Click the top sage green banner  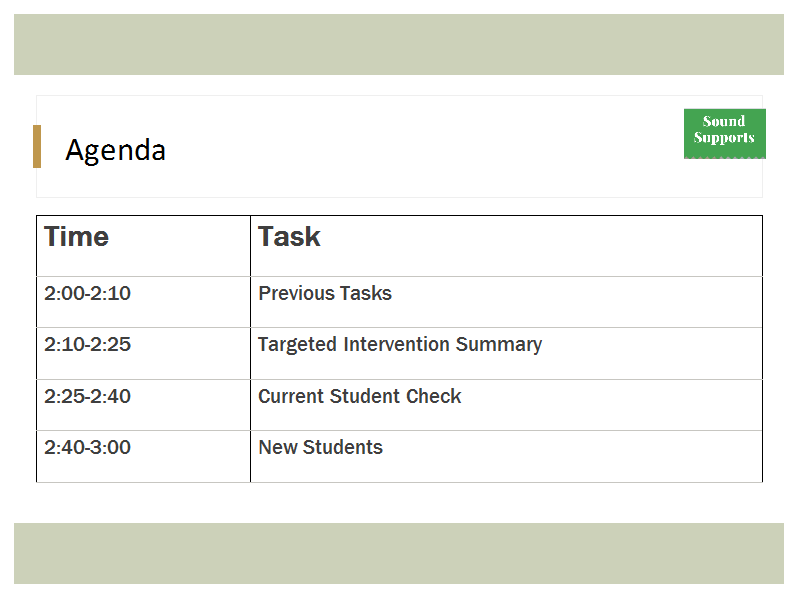click(399, 44)
